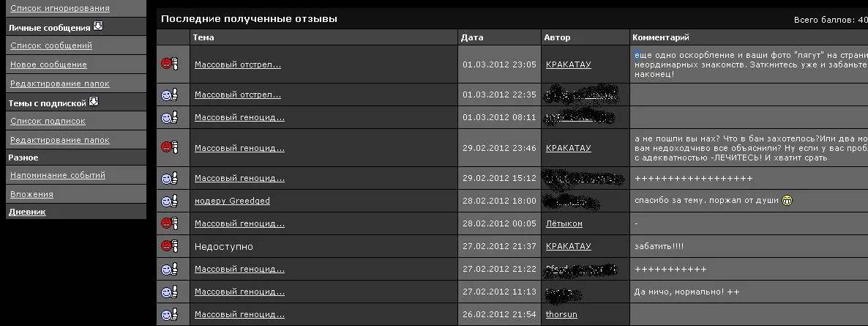Click negative reputation icon dated 29.02.2012 23:46
The width and height of the screenshot is (868, 326).
pyautogui.click(x=170, y=148)
